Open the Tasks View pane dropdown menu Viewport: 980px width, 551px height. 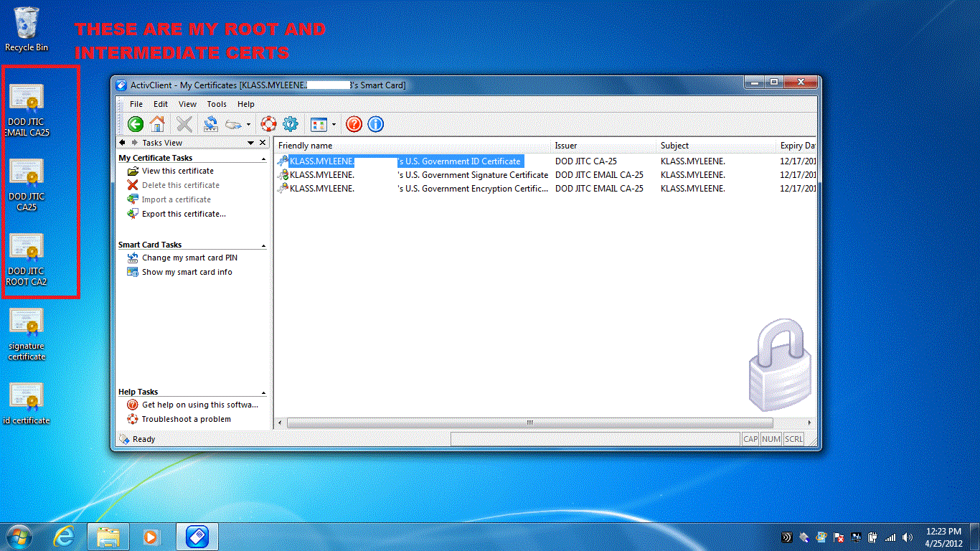[250, 143]
